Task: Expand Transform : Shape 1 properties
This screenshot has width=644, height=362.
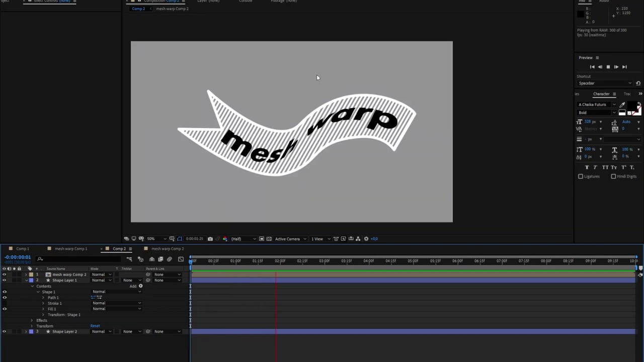Action: (x=43, y=315)
